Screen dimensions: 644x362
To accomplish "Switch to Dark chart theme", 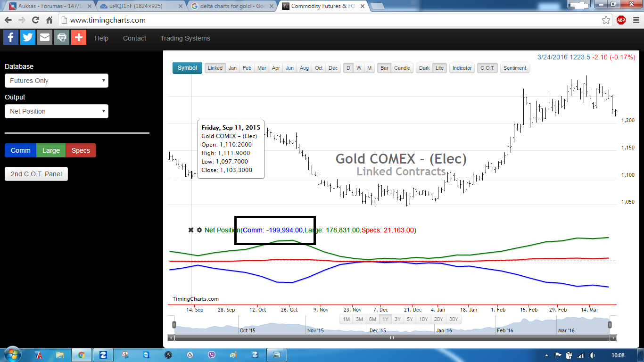I will (x=424, y=68).
